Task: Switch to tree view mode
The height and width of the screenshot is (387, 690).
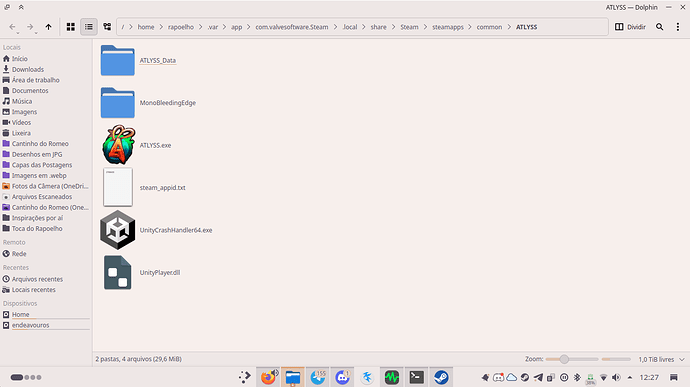Action: pyautogui.click(x=107, y=27)
